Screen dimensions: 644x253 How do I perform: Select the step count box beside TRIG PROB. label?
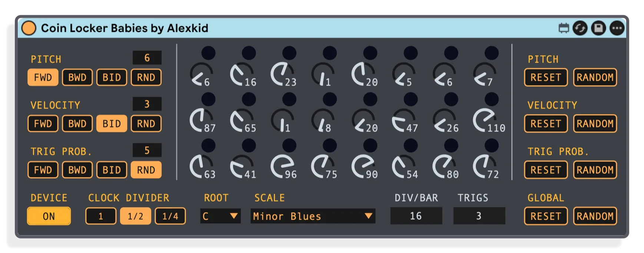pyautogui.click(x=147, y=150)
